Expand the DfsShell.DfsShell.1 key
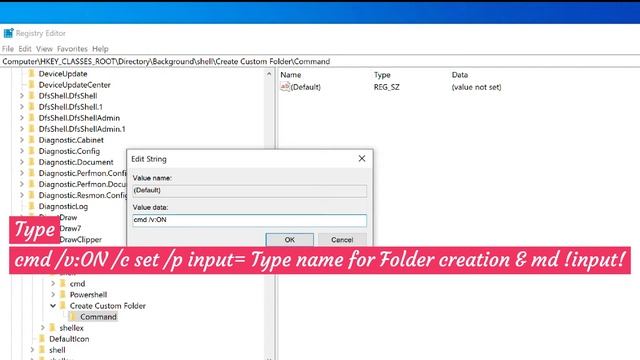This screenshot has height=360, width=640. pyautogui.click(x=22, y=107)
